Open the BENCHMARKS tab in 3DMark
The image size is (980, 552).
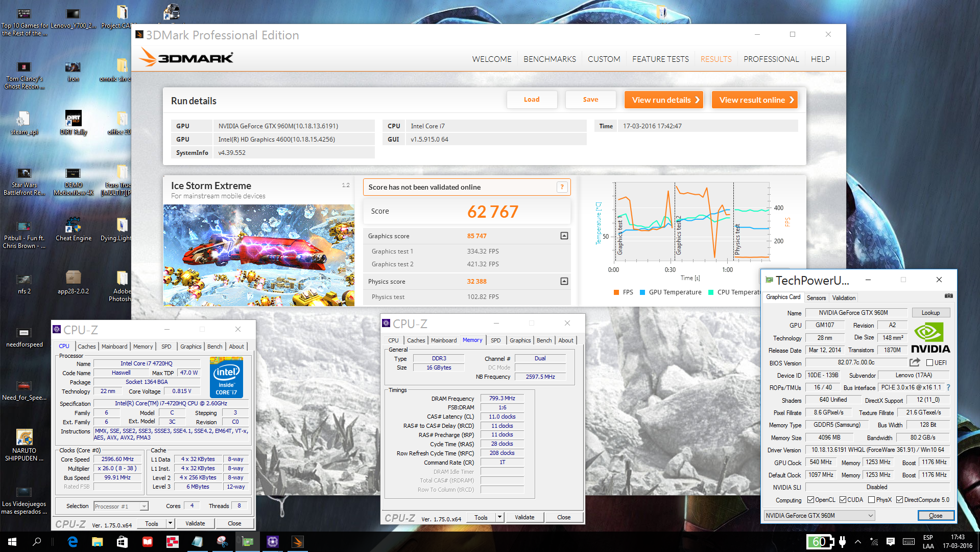[x=549, y=59]
